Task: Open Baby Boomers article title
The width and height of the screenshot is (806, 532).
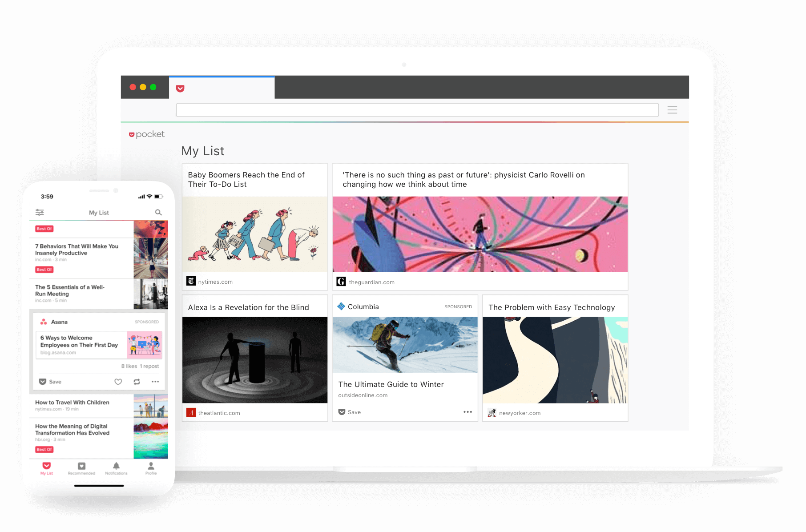Action: point(246,180)
